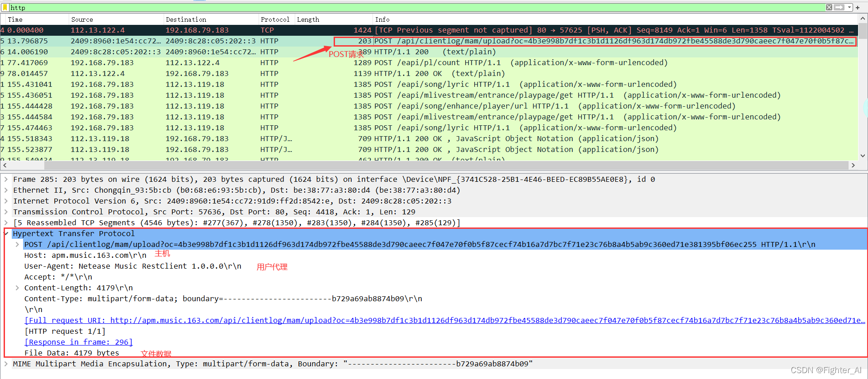Image resolution: width=868 pixels, height=379 pixels.
Task: Select the POST /api/clientlog/mam/upload packet row
Action: point(429,41)
